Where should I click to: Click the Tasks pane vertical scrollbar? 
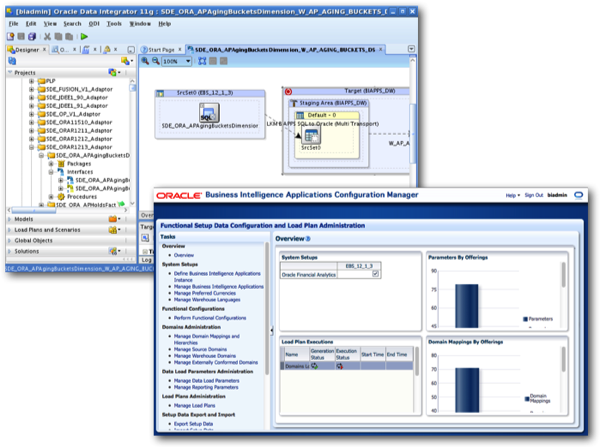[x=267, y=308]
